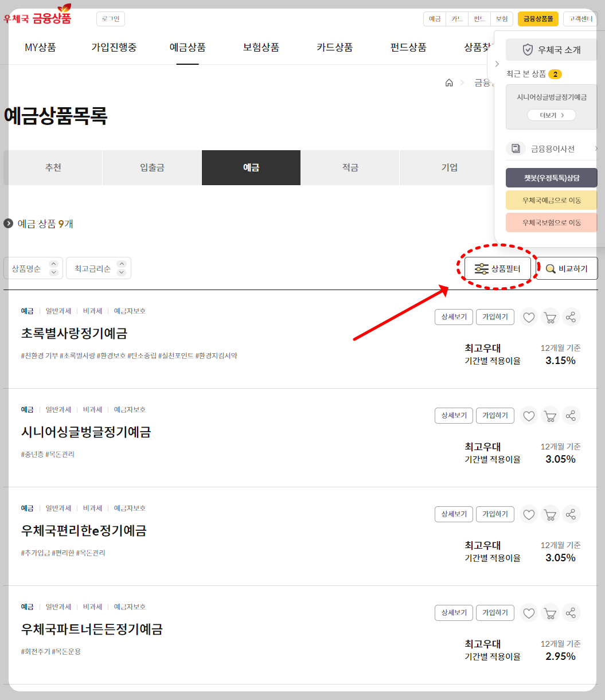Click the 비교하기 button
This screenshot has height=700, width=605.
567,268
